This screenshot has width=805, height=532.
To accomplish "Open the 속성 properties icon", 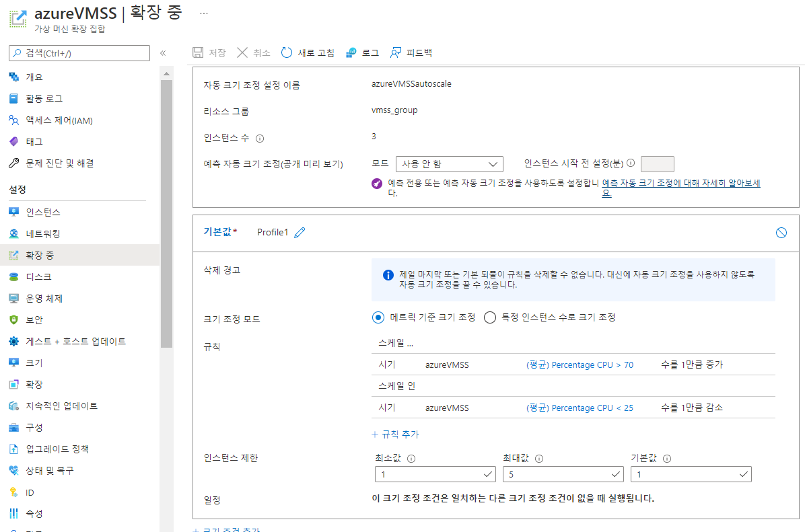I will point(14,514).
